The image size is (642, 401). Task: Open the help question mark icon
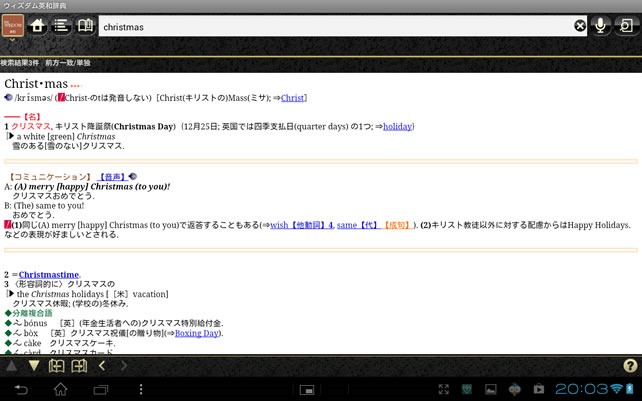[x=629, y=366]
